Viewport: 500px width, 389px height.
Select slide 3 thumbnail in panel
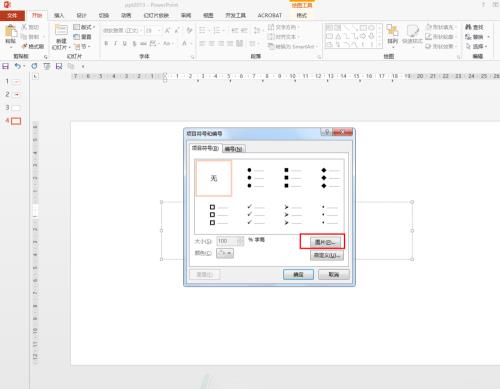[16, 108]
